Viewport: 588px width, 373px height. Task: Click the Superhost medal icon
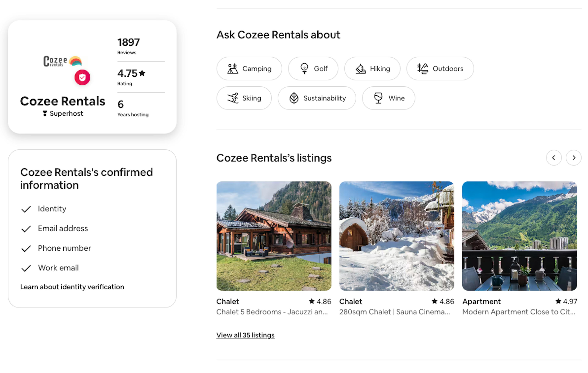(45, 113)
